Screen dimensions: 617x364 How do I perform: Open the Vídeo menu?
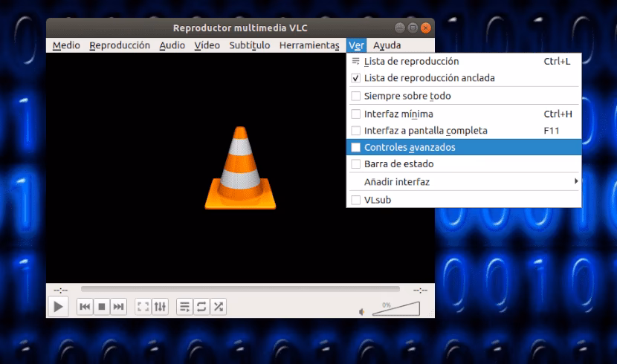pyautogui.click(x=207, y=45)
